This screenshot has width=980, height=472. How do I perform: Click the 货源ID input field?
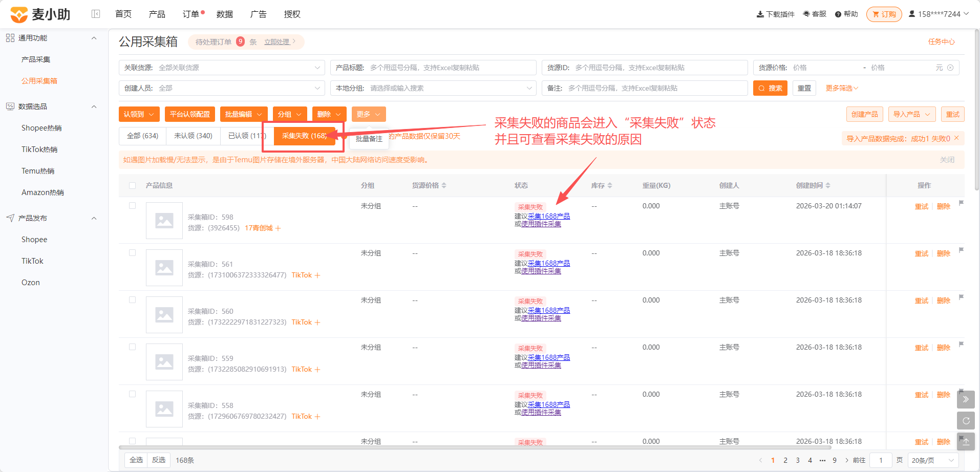[x=645, y=68]
